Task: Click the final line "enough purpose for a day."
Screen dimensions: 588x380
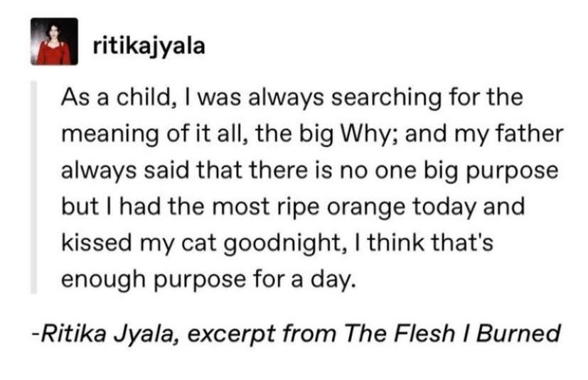Action: click(205, 280)
